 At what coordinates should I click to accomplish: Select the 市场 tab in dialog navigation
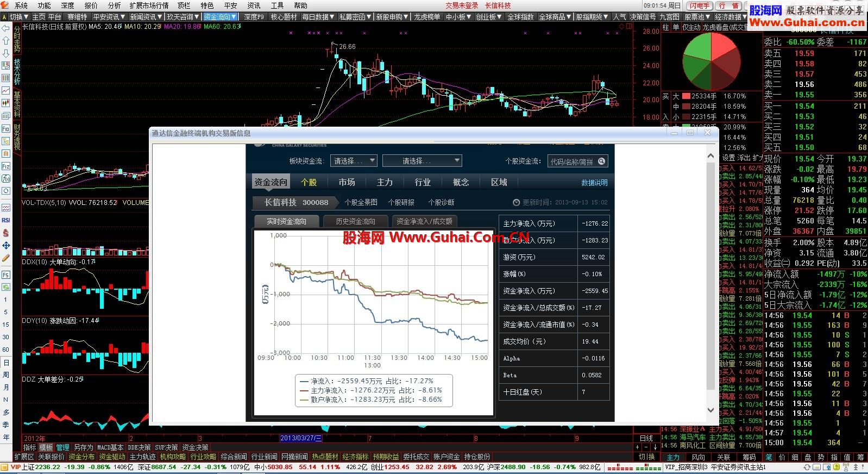(347, 182)
